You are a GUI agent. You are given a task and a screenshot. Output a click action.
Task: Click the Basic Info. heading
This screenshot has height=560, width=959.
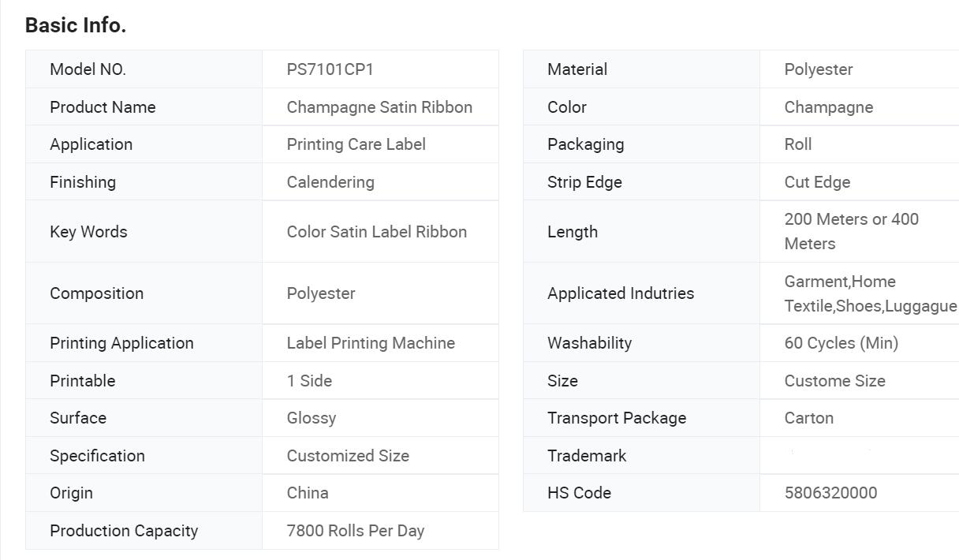click(76, 25)
